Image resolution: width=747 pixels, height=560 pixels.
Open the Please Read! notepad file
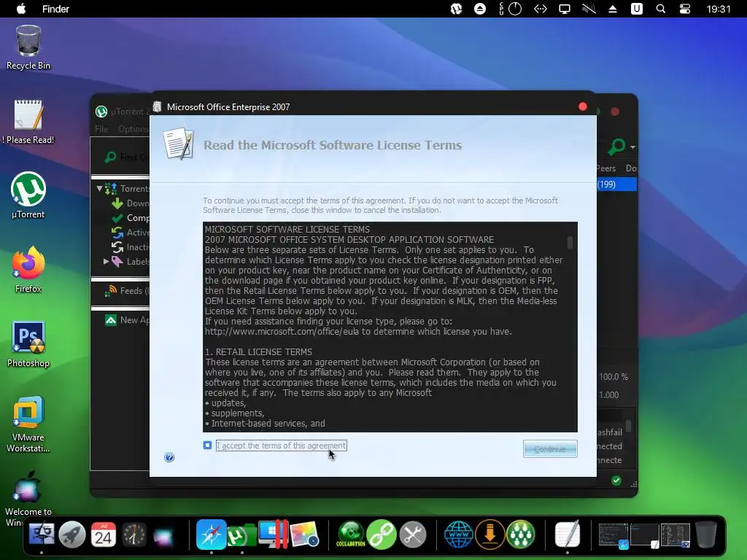pos(28,122)
